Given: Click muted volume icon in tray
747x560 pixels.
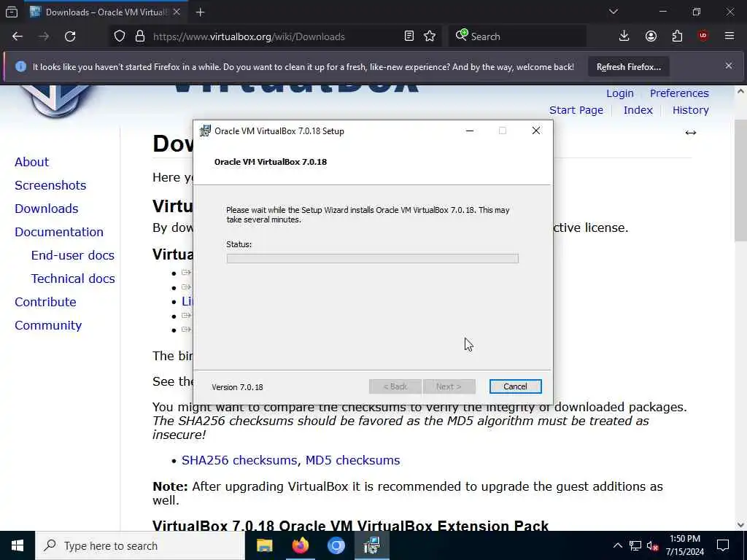Looking at the screenshot, I should point(652,546).
